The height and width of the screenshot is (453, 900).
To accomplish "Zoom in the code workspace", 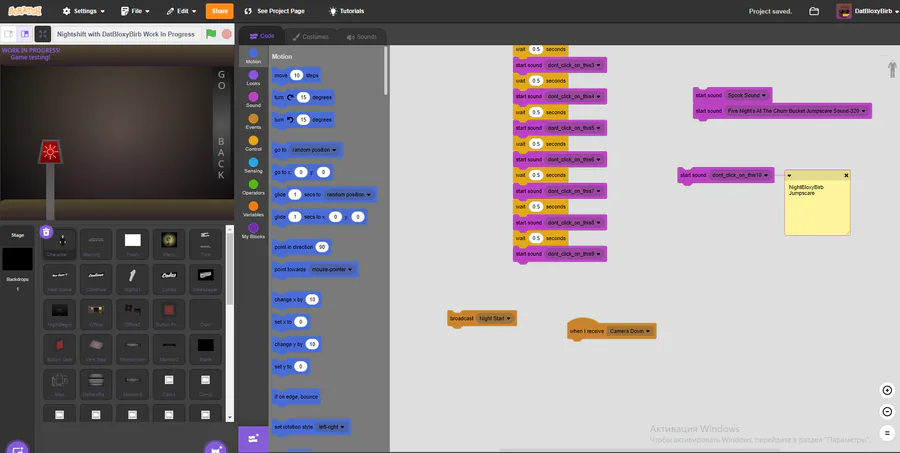I will coord(887,390).
